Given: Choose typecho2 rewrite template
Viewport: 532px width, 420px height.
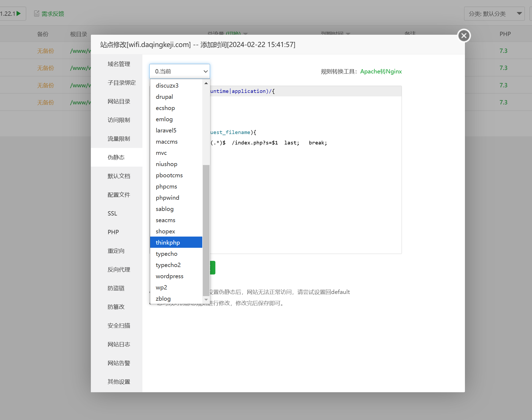Looking at the screenshot, I should pyautogui.click(x=176, y=265).
